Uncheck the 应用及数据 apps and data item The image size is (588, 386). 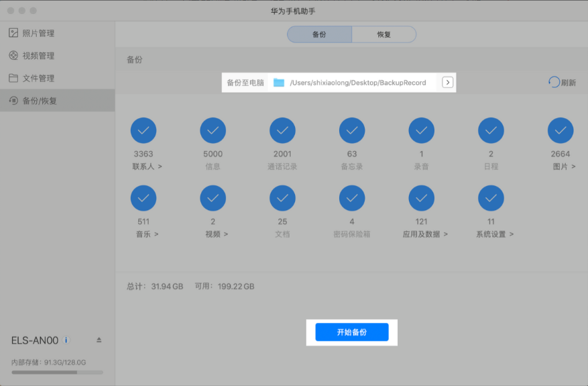[422, 198]
